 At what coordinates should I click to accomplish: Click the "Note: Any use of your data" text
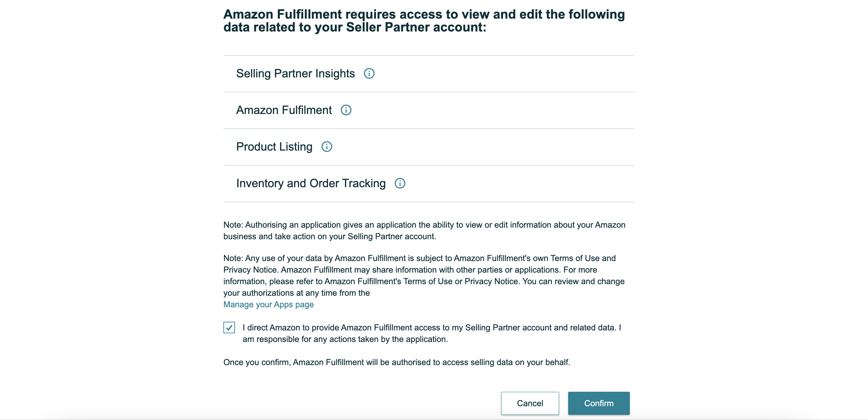419,258
